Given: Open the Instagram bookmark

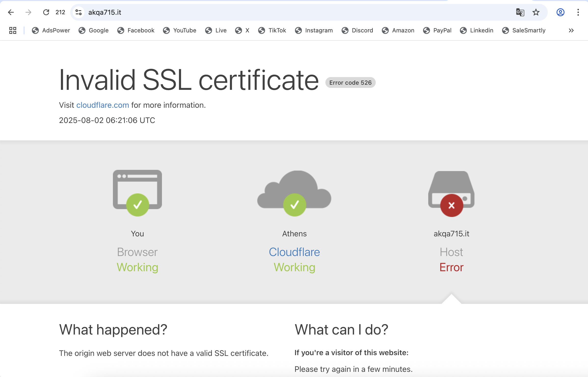Looking at the screenshot, I should tap(314, 30).
